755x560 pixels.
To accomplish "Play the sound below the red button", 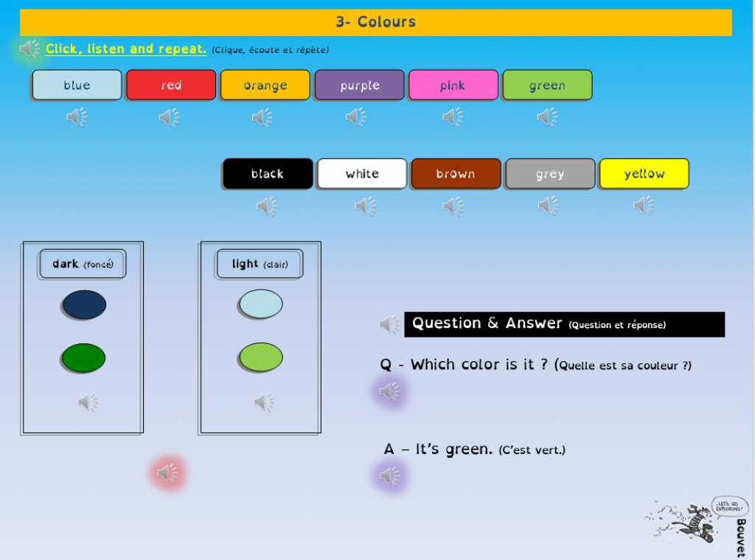I will (170, 118).
